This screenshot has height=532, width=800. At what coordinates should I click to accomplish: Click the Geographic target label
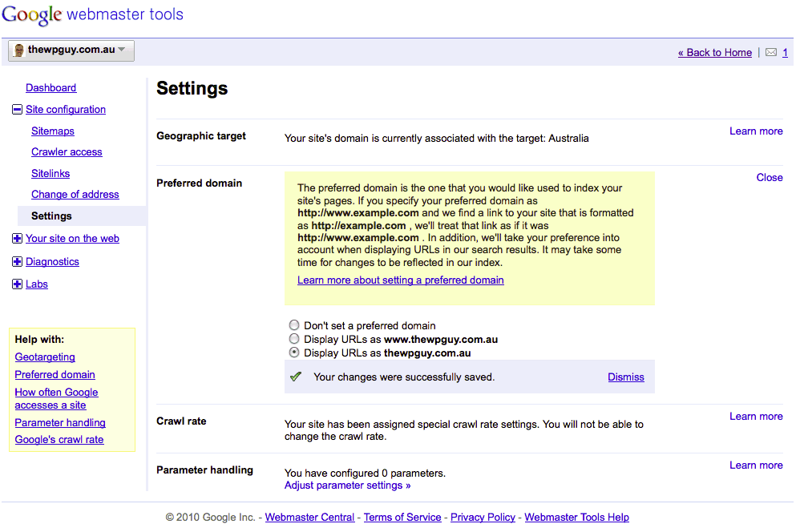point(201,135)
